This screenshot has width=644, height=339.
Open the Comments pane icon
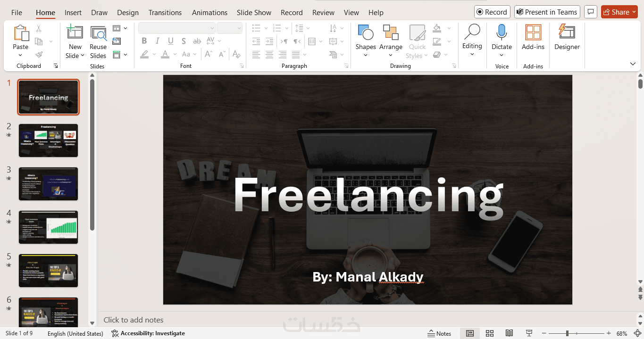tap(590, 12)
